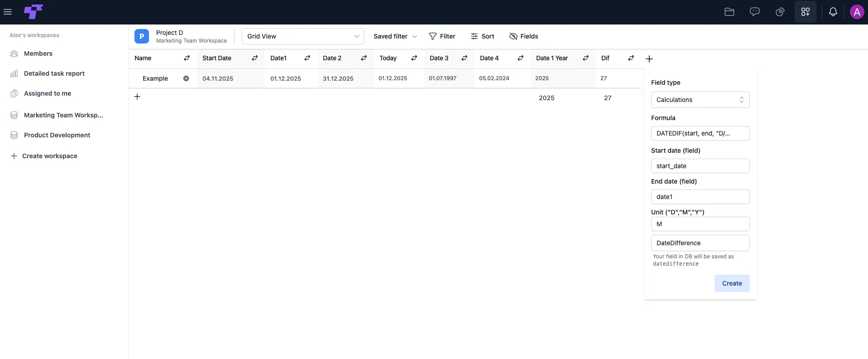Open the Sort options

coord(482,36)
